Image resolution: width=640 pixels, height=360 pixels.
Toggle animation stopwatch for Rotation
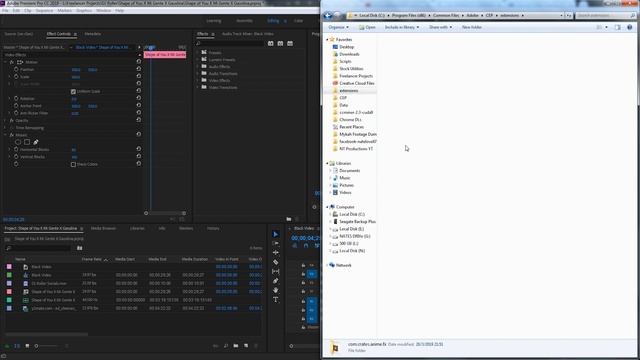coord(16,98)
